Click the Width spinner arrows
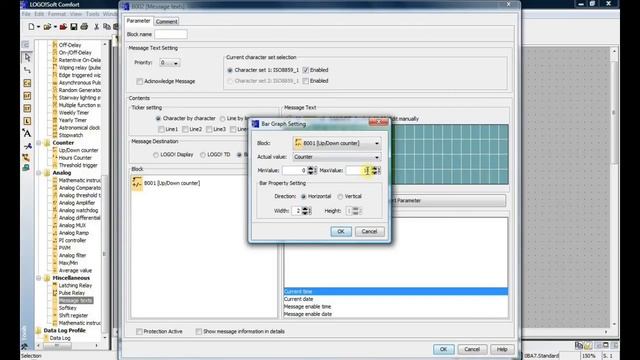 (x=306, y=211)
